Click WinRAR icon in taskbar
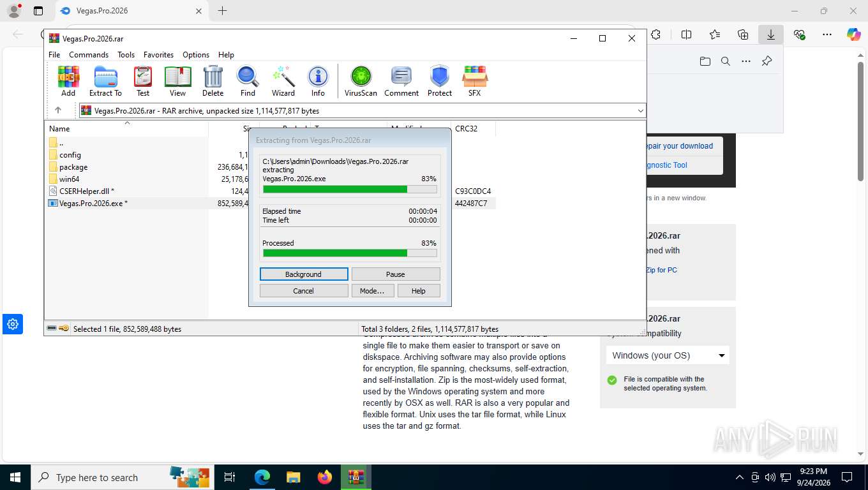The height and width of the screenshot is (490, 868). pos(356,477)
